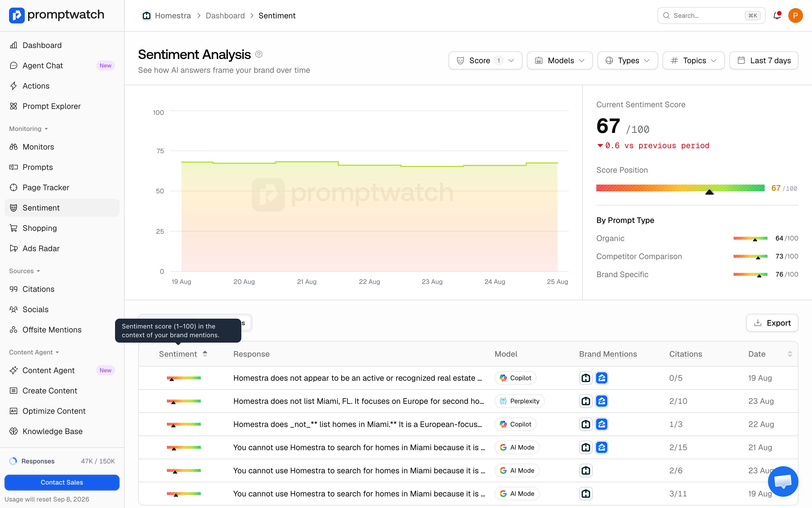This screenshot has width=812, height=508.
Task: Click Homestra brand mention icon in Perplexity row
Action: pyautogui.click(x=586, y=401)
